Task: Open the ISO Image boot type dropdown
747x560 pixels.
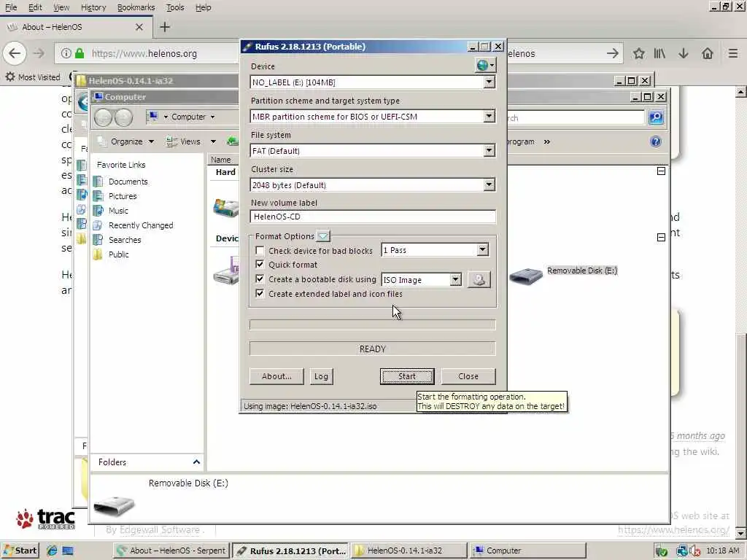Action: pos(456,279)
